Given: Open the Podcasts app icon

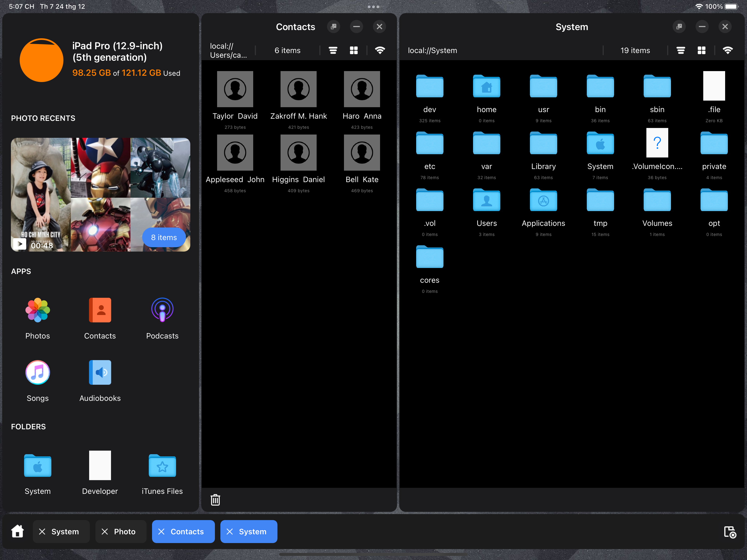Looking at the screenshot, I should 162,310.
